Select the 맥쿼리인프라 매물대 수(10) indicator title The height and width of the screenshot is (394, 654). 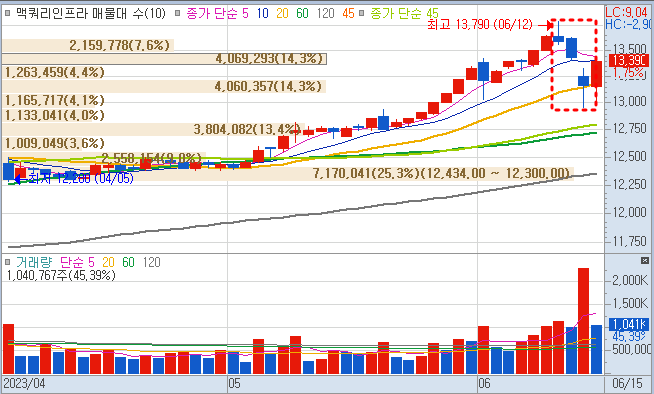point(91,13)
